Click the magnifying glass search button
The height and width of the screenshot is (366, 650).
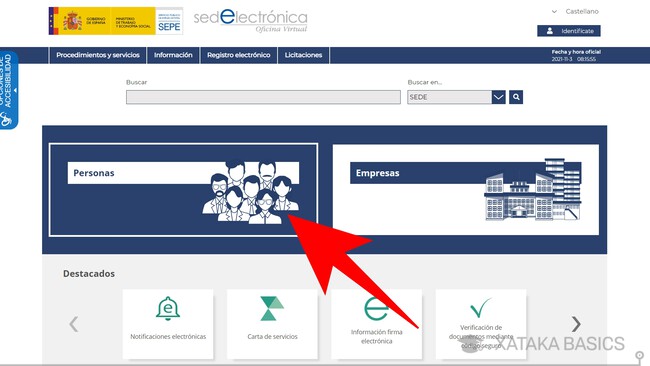click(x=516, y=97)
